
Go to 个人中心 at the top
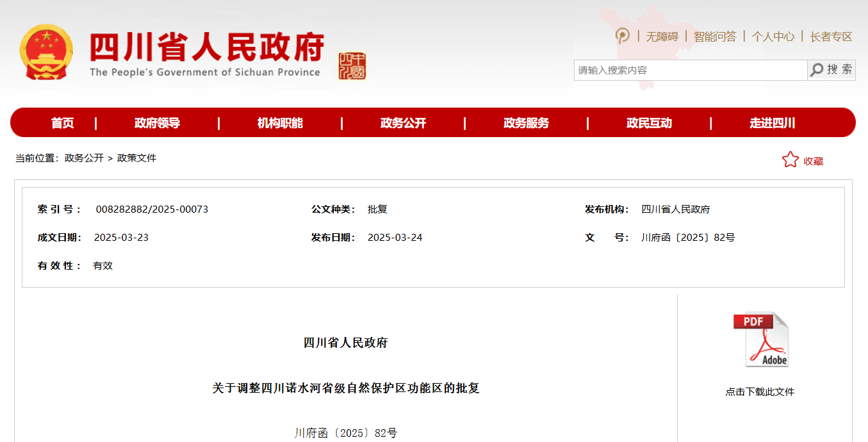click(x=773, y=37)
